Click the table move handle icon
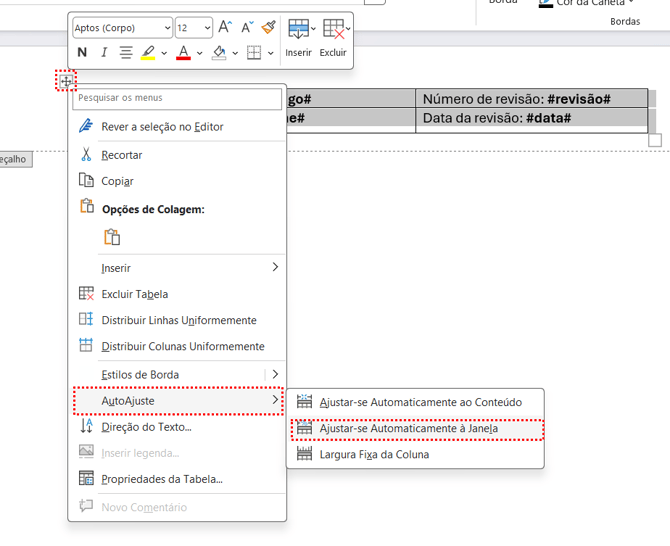The width and height of the screenshot is (670, 546). pos(66,81)
